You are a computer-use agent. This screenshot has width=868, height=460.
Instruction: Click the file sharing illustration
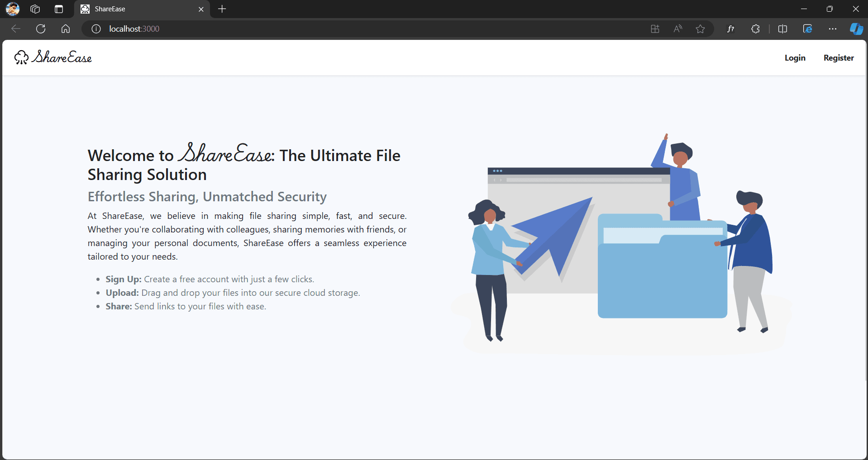point(620,243)
